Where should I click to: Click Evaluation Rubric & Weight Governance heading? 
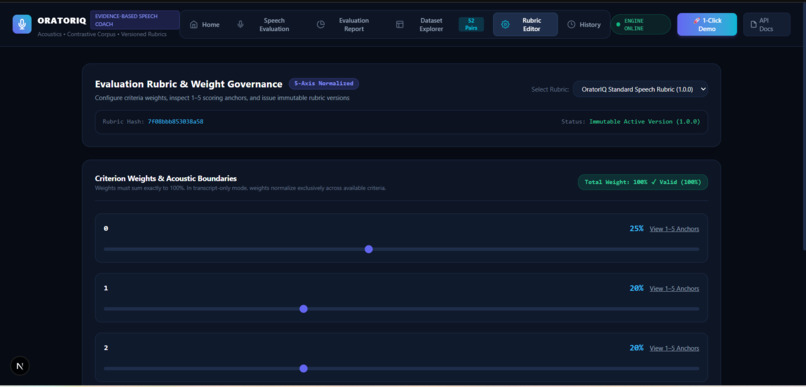(x=189, y=84)
